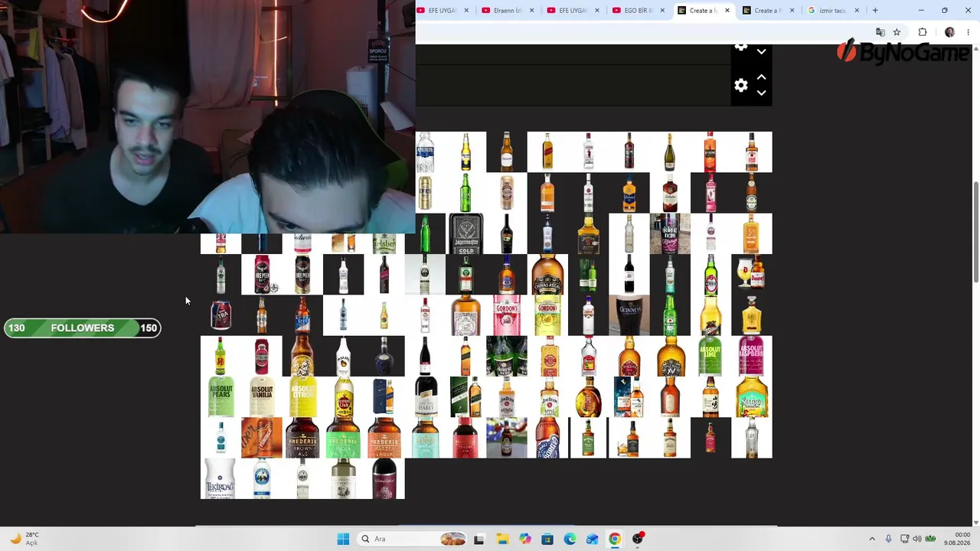The width and height of the screenshot is (980, 551).
Task: Open a new Chrome tab with the plus button
Action: coord(875,11)
